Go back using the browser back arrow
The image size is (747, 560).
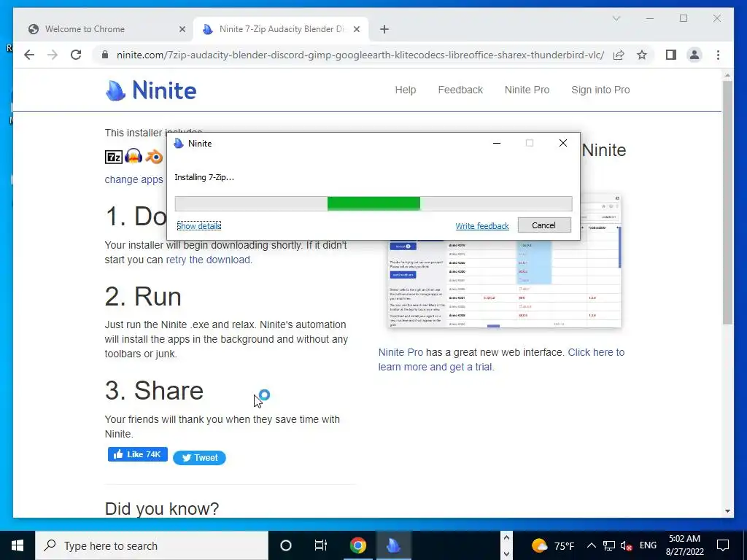pyautogui.click(x=29, y=55)
